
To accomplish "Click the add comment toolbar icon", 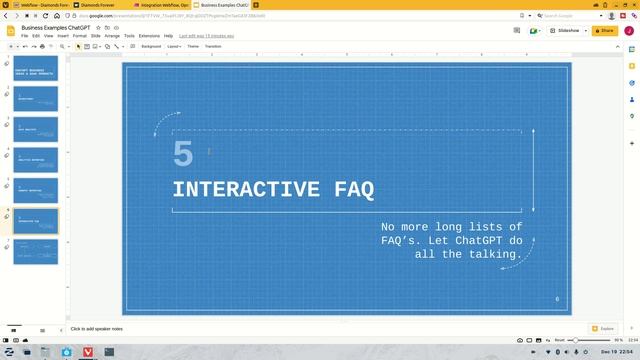I will click(133, 47).
